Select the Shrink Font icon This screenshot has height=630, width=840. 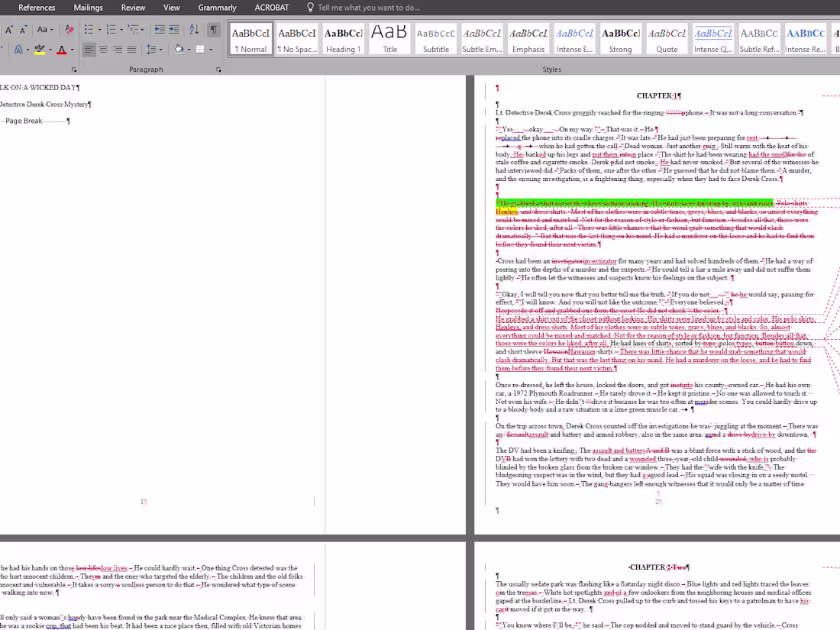(x=22, y=28)
